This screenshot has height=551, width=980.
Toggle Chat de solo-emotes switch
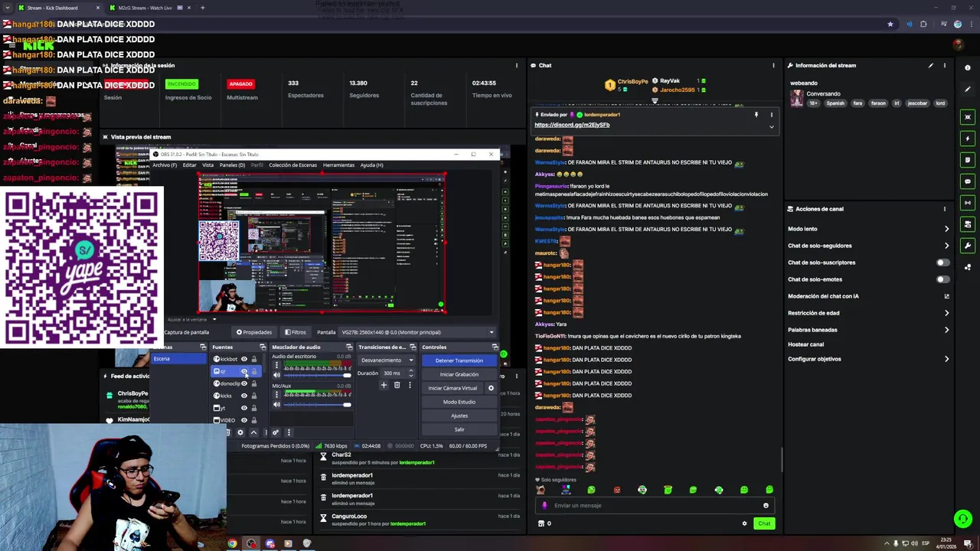(x=942, y=279)
